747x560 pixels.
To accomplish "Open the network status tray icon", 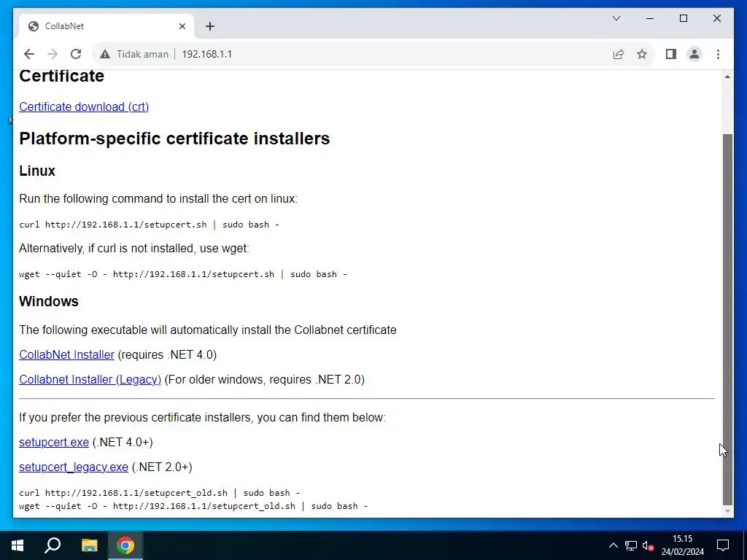I will point(631,545).
